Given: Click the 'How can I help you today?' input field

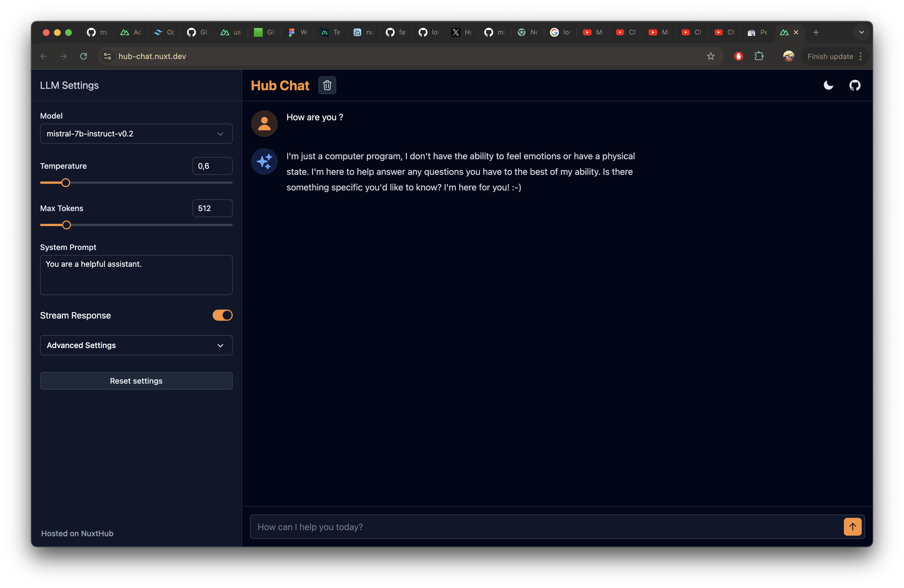Looking at the screenshot, I should pos(532,526).
